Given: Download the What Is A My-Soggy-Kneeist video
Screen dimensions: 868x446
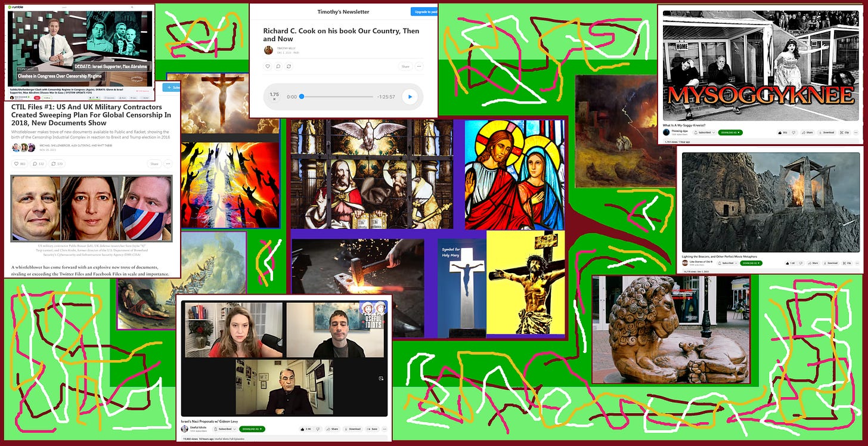Looking at the screenshot, I should tap(826, 132).
